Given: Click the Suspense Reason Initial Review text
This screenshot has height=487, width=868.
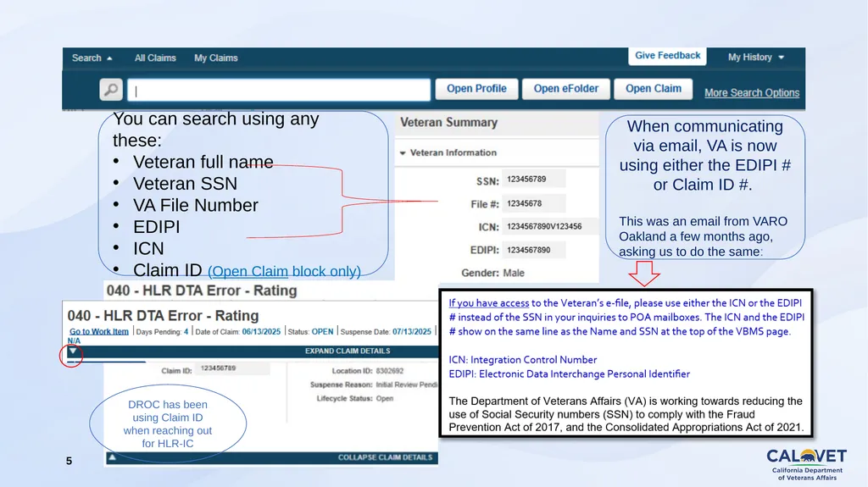Looking at the screenshot, I should pos(406,385).
